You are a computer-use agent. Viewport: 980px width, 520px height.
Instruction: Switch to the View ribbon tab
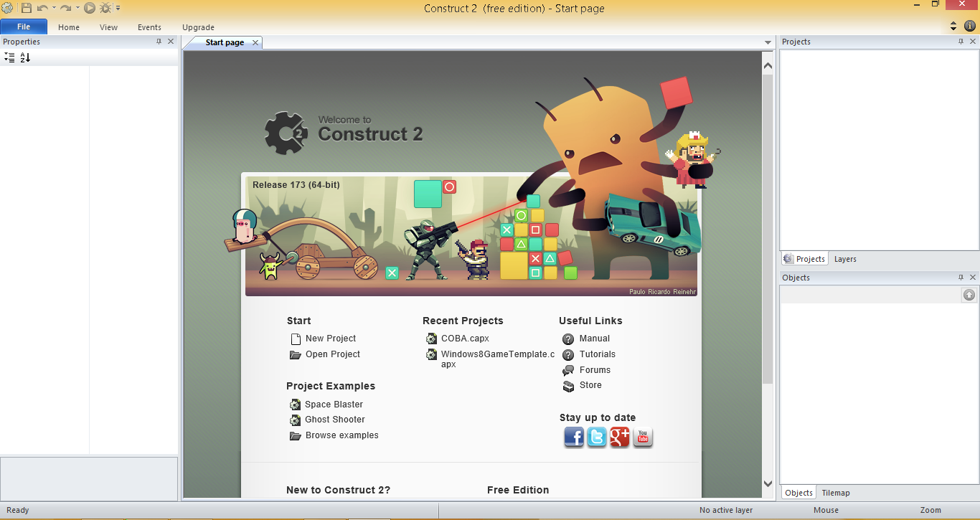point(109,27)
